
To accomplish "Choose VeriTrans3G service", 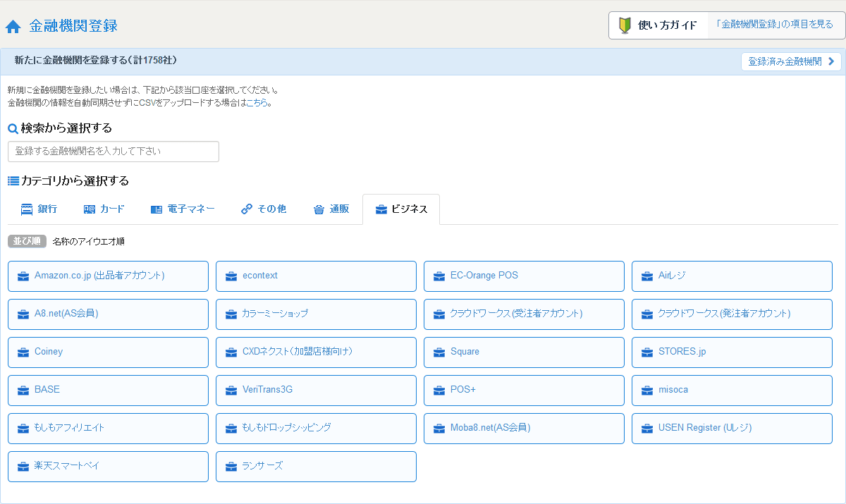I will (316, 391).
